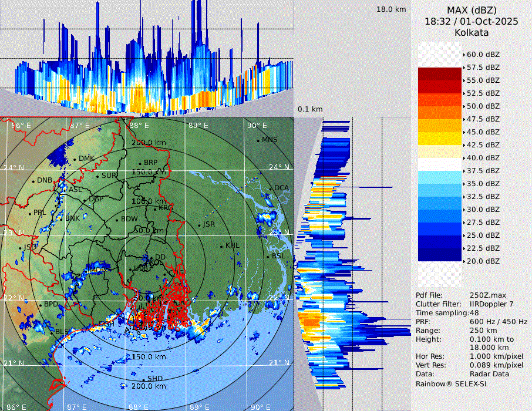Click the 18:32 / 01-Oct-2025 timestamp
532x411 pixels.
[472, 21]
